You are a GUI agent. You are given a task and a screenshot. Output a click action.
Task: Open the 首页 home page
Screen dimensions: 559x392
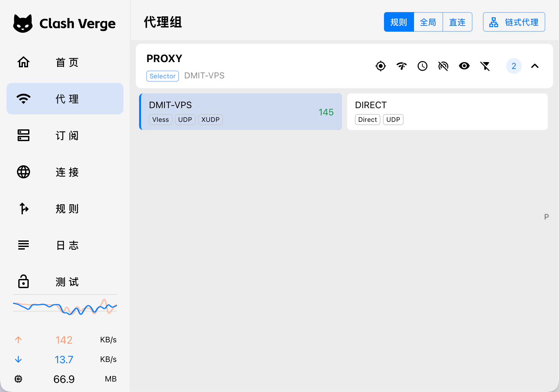coord(65,62)
